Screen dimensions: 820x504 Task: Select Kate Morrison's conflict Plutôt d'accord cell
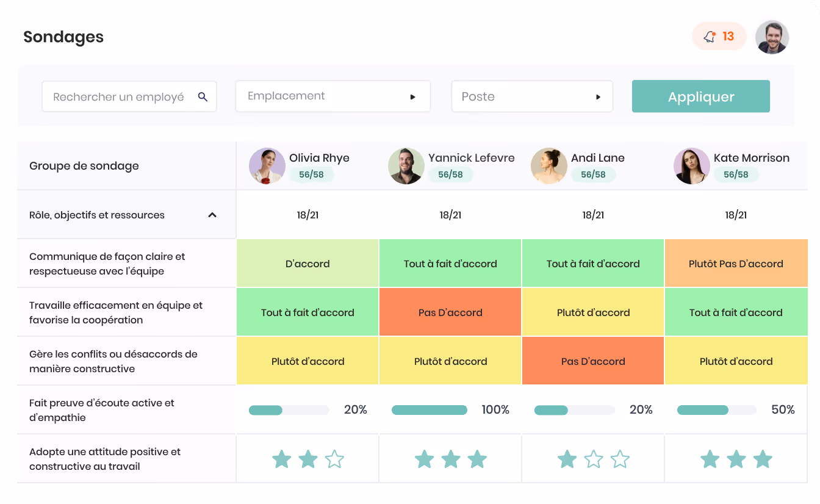736,361
